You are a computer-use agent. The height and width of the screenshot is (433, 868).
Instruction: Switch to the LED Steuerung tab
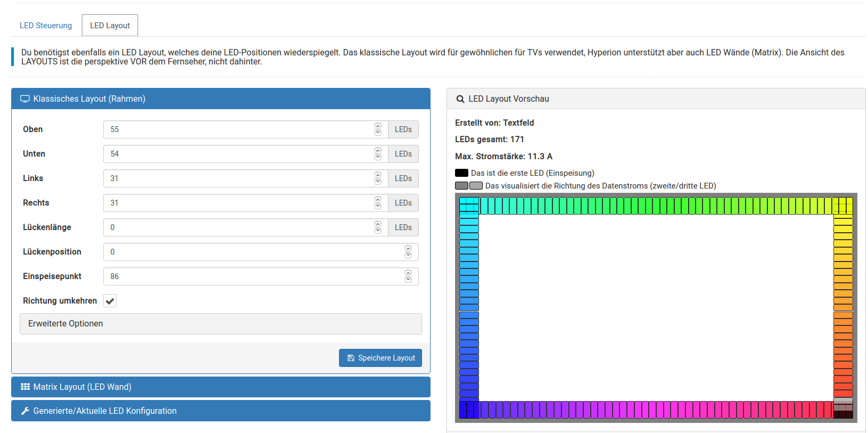[x=46, y=26]
